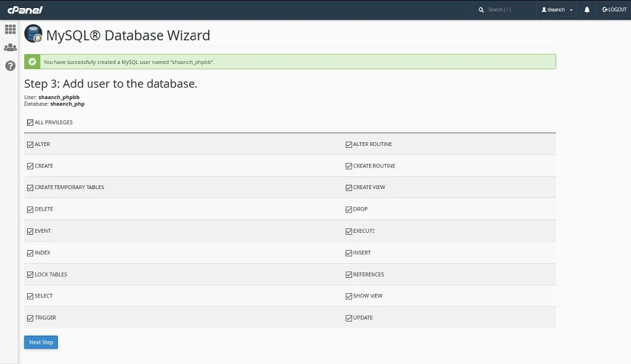The image size is (631, 364).
Task: Click the green success checkmark icon
Action: pyautogui.click(x=32, y=62)
